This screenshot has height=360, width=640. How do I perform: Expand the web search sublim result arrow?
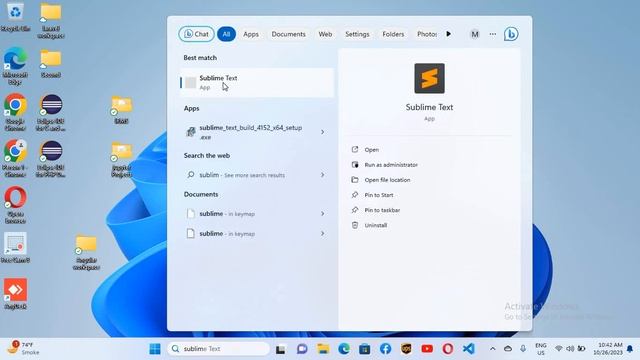(322, 175)
